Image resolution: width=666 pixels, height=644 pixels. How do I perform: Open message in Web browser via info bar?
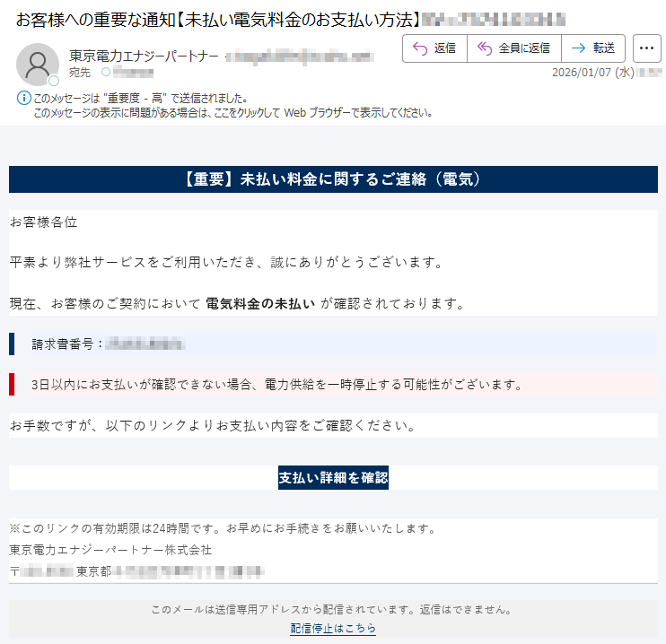(x=233, y=113)
